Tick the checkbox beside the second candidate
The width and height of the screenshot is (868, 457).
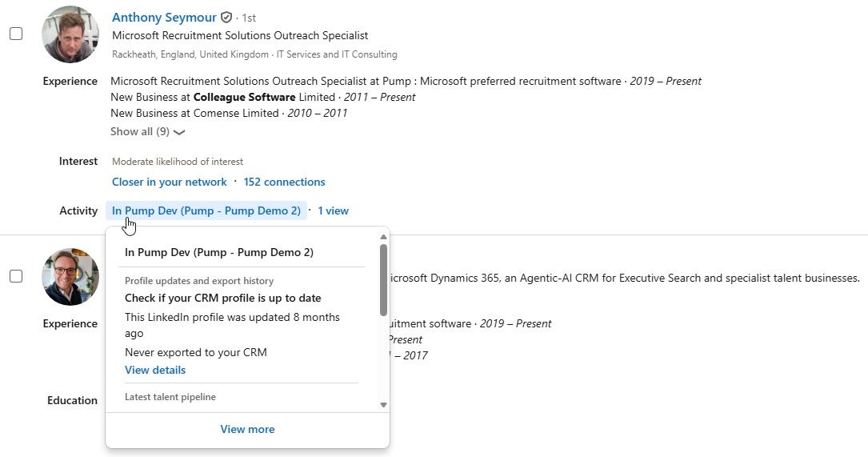pyautogui.click(x=16, y=276)
